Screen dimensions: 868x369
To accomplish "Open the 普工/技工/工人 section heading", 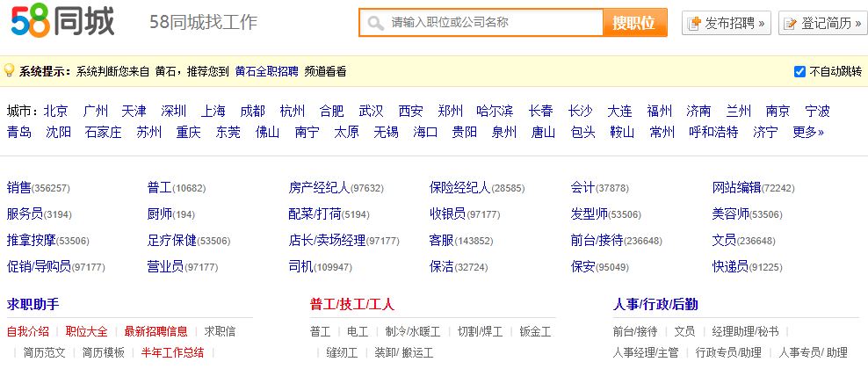I will pyautogui.click(x=352, y=304).
